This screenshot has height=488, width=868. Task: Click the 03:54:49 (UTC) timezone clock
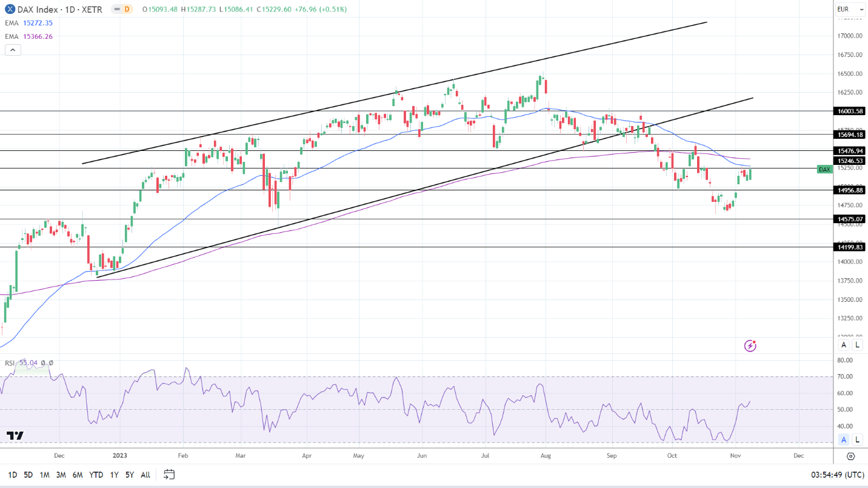pos(836,475)
